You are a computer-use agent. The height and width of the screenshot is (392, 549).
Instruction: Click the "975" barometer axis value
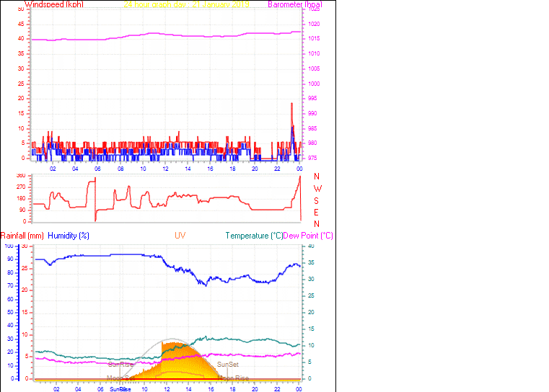[x=312, y=159]
